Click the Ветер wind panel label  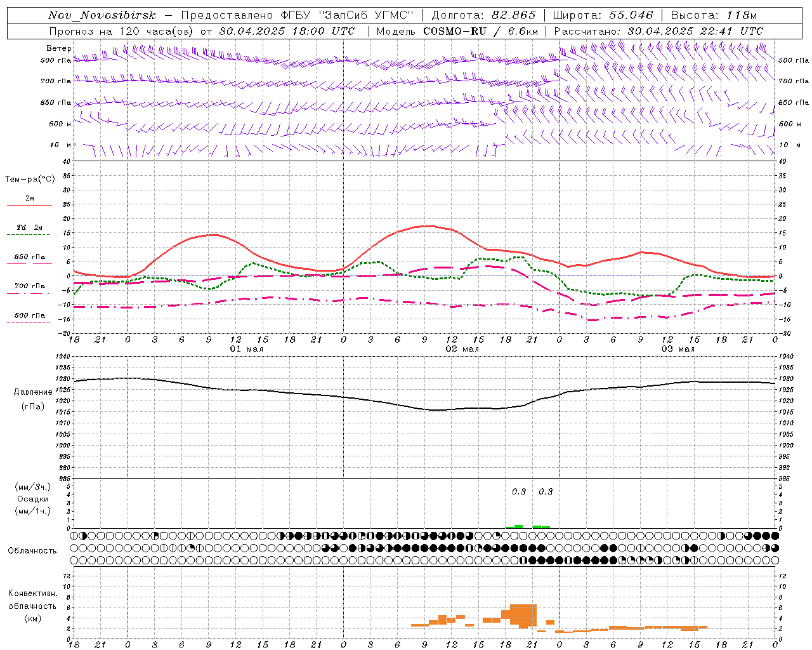(x=59, y=48)
